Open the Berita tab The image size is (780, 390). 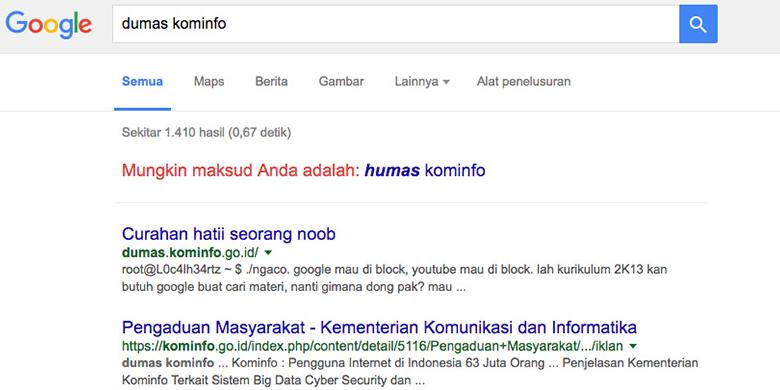point(271,82)
